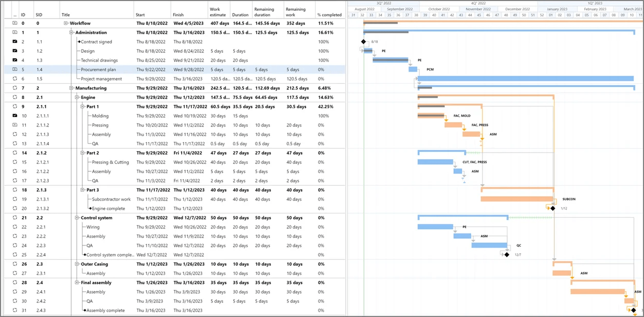Click the status icon for Part 1 row 9
Image resolution: width=644 pixels, height=317 pixels.
tap(14, 107)
